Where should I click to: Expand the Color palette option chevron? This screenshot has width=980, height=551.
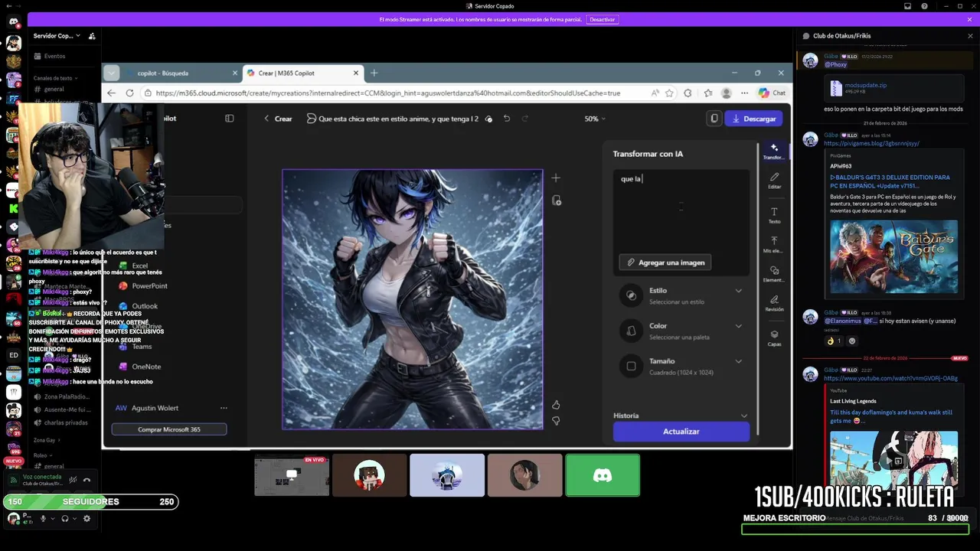(738, 326)
